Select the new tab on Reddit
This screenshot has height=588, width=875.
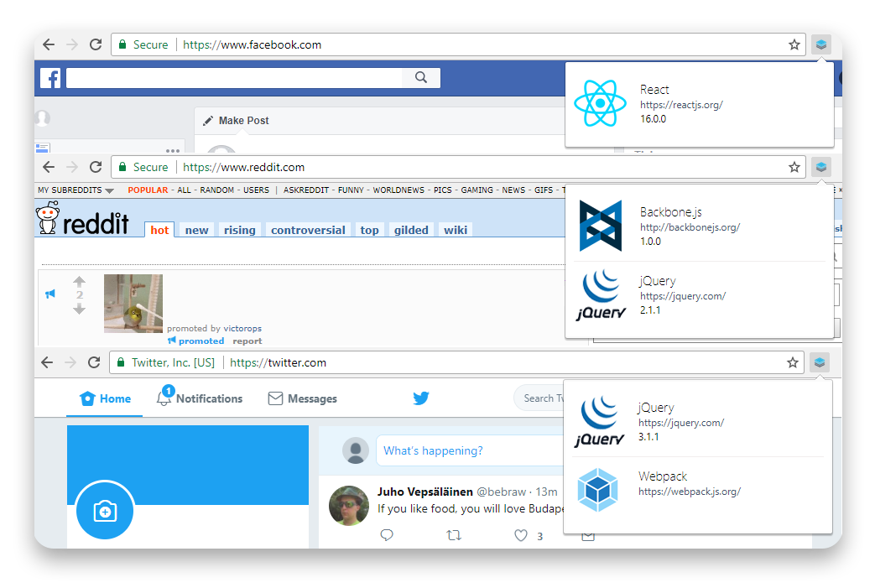click(196, 230)
